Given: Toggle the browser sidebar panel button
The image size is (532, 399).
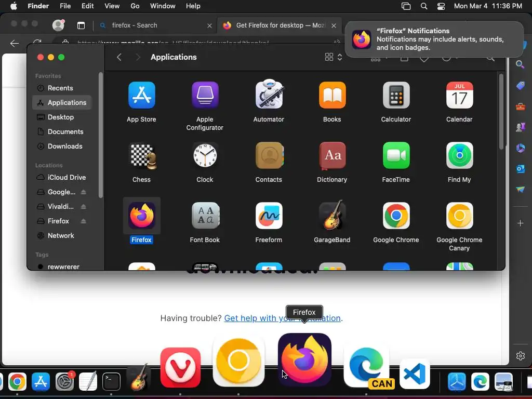Looking at the screenshot, I should [x=81, y=25].
